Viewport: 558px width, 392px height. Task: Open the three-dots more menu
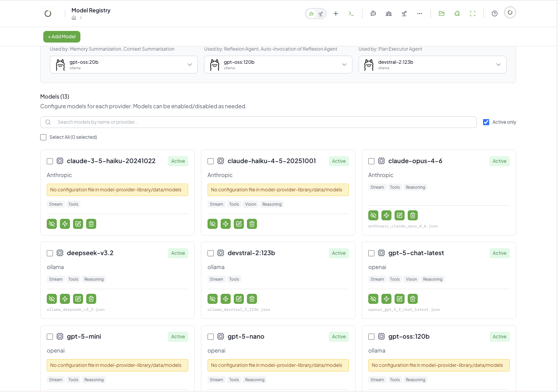(x=419, y=14)
